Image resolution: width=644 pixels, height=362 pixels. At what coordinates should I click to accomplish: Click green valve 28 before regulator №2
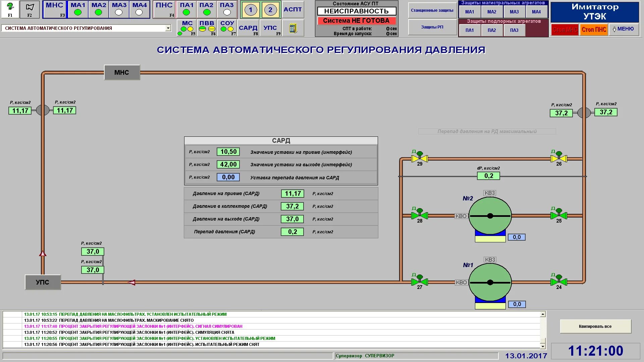click(x=419, y=215)
